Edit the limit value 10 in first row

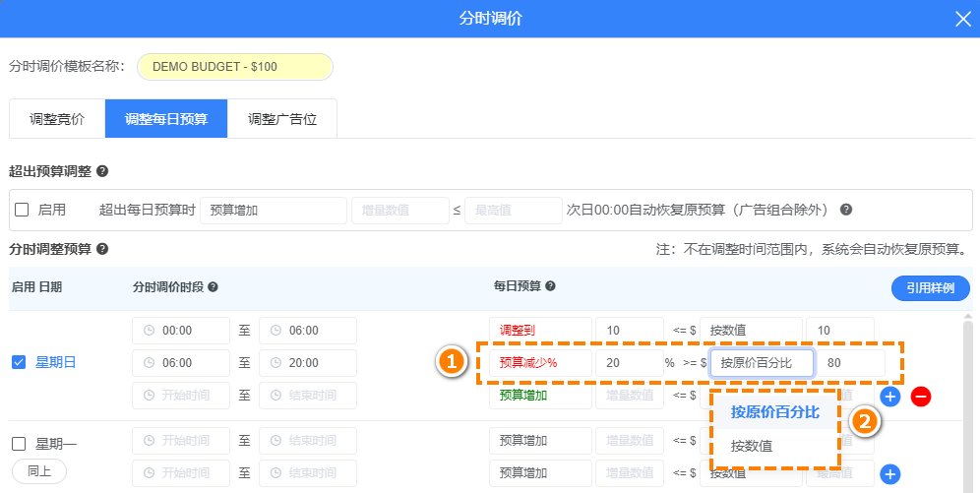pos(840,331)
